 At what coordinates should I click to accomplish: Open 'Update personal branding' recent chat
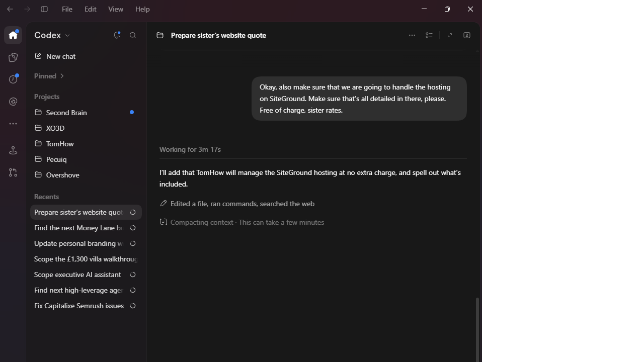coord(86,243)
